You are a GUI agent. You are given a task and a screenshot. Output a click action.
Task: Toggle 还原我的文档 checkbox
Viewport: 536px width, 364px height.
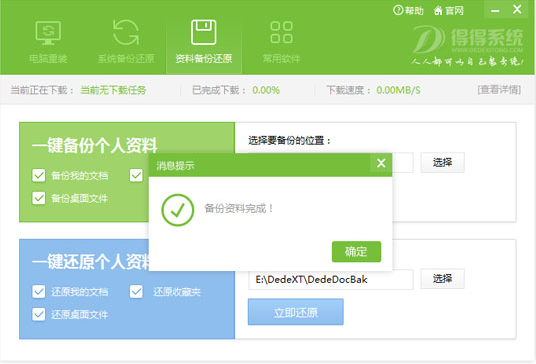coord(39,292)
